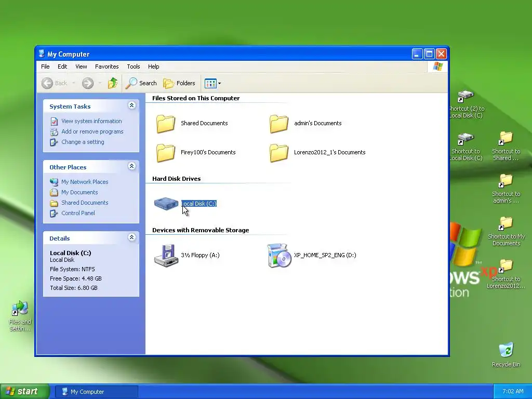Open the View menu
The height and width of the screenshot is (399, 532).
click(81, 66)
